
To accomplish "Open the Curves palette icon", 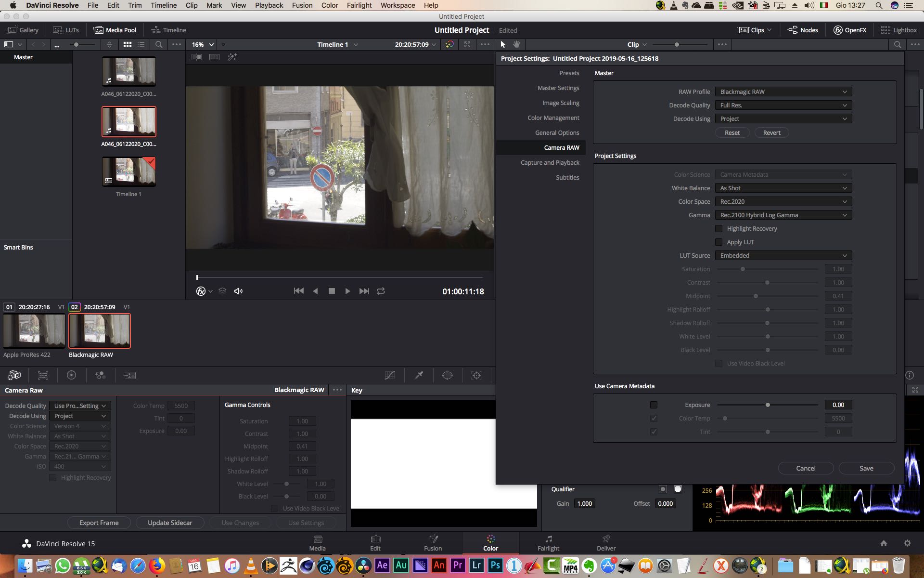I will pos(390,375).
